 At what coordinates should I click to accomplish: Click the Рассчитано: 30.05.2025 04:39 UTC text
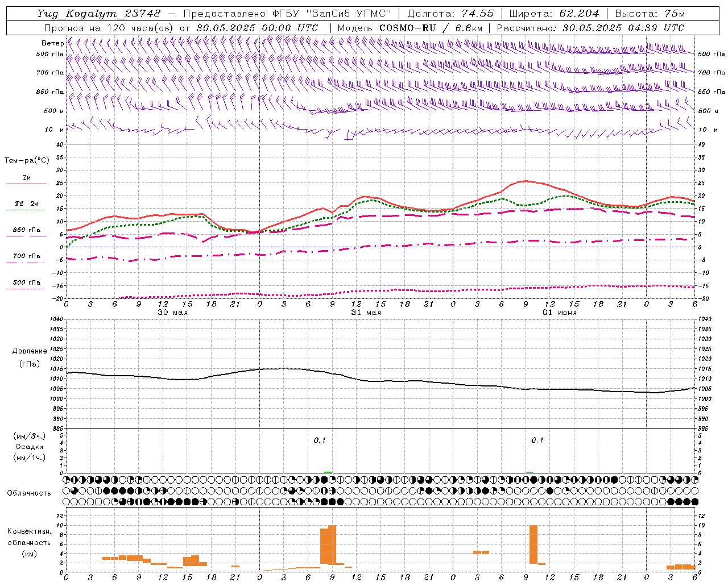coord(590,28)
